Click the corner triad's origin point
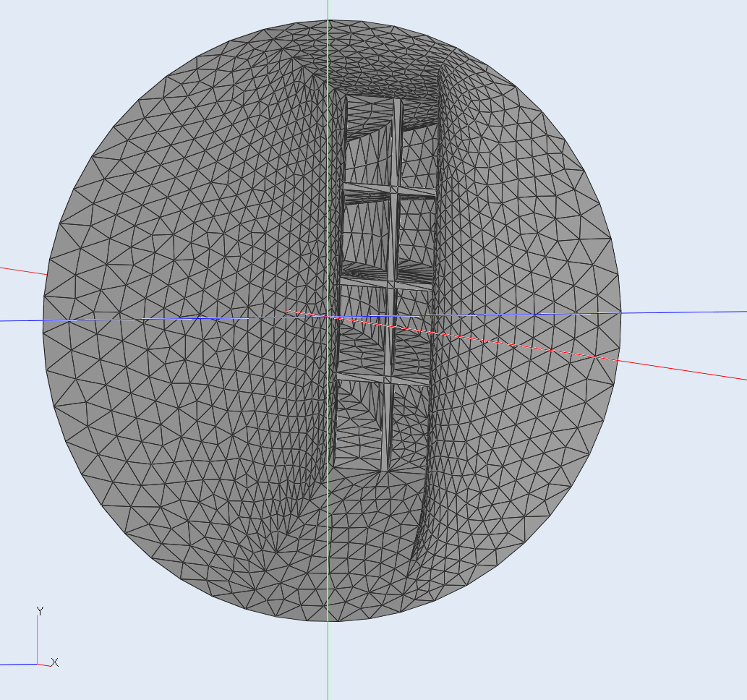 (38, 664)
